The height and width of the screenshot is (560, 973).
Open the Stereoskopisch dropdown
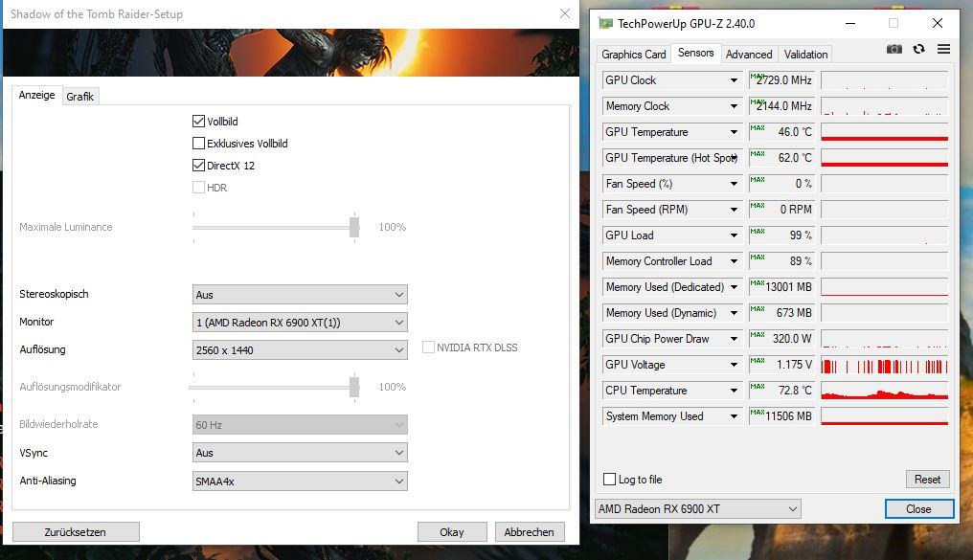(300, 295)
